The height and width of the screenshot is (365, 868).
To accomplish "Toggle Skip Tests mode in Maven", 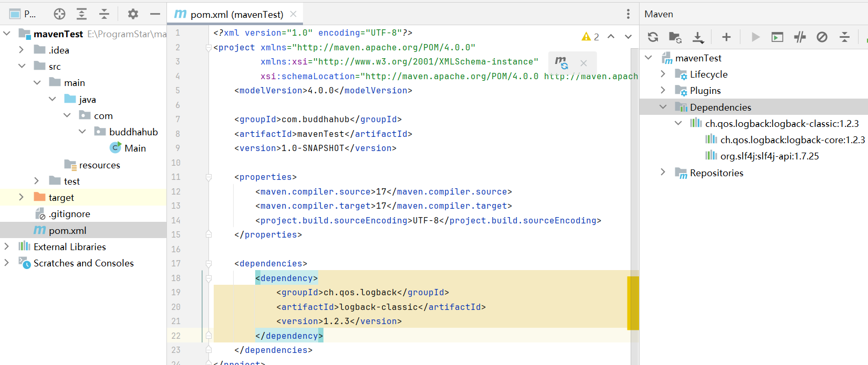I will click(x=822, y=37).
